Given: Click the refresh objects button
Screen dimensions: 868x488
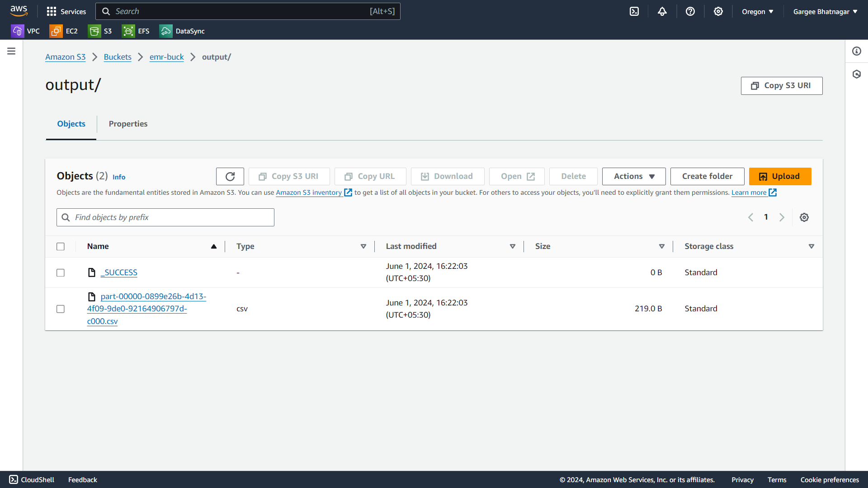Looking at the screenshot, I should [230, 176].
